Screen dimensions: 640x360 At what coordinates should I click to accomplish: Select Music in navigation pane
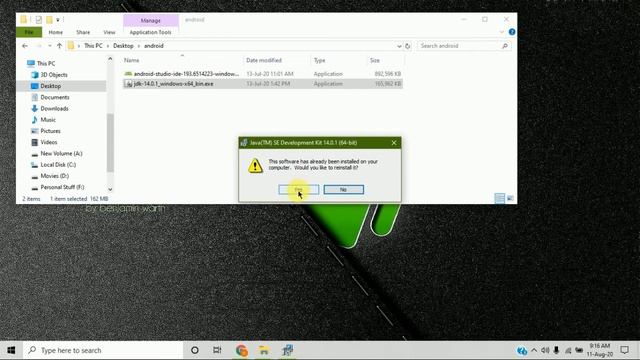click(x=48, y=120)
